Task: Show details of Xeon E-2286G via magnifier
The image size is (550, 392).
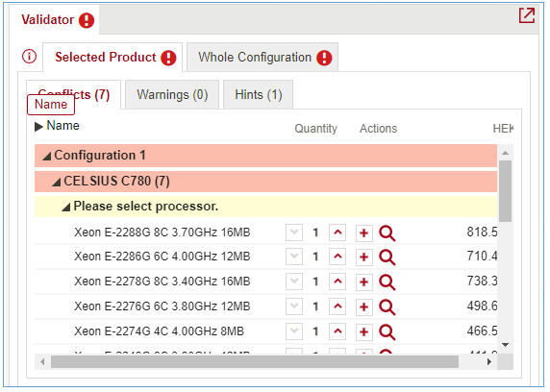Action: point(387,257)
